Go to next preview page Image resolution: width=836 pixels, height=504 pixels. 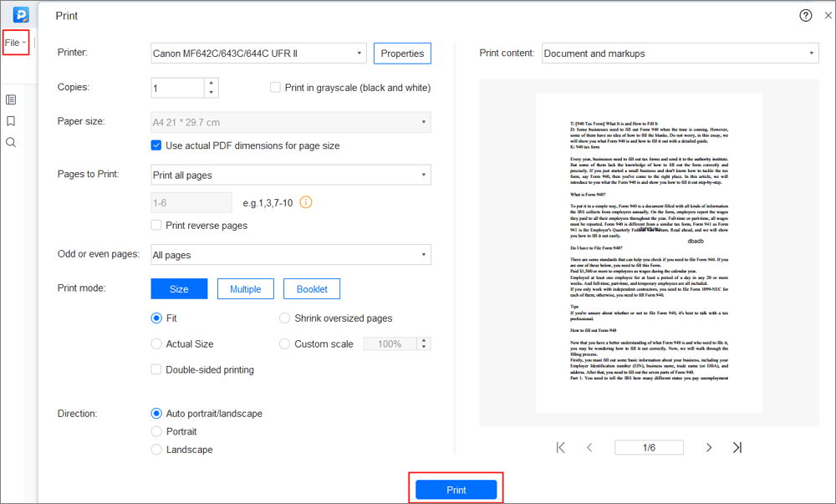[709, 447]
